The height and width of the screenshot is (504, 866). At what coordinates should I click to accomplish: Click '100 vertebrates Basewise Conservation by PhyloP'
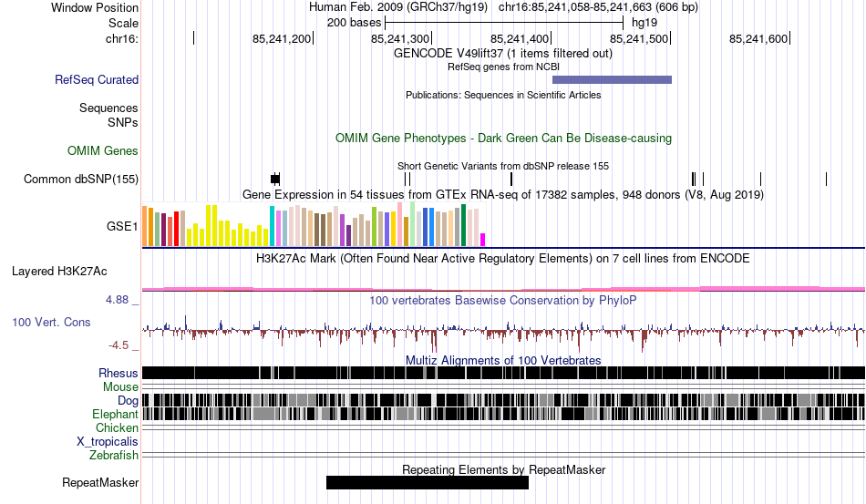tap(502, 300)
